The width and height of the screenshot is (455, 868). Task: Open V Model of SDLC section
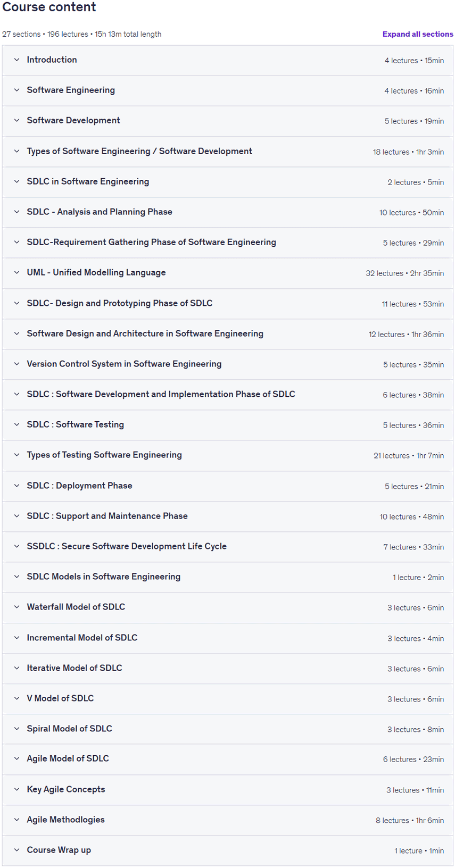coord(60,698)
